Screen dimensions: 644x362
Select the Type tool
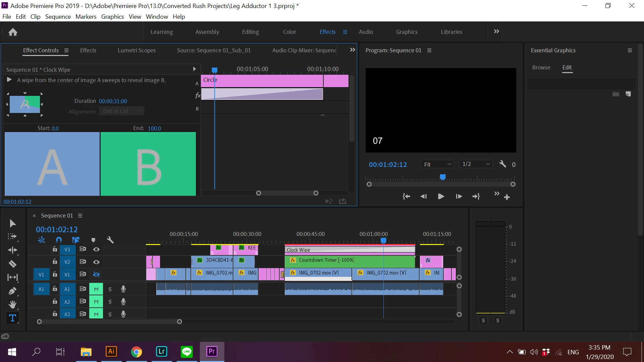click(x=12, y=318)
